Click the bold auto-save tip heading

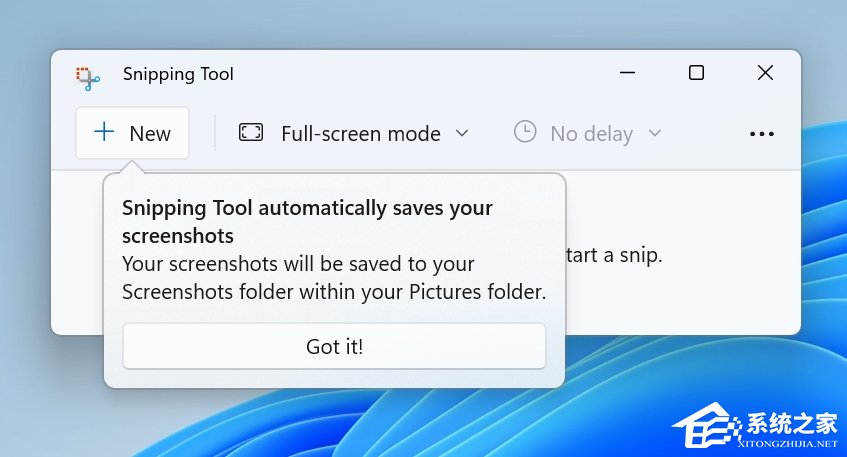pos(307,221)
